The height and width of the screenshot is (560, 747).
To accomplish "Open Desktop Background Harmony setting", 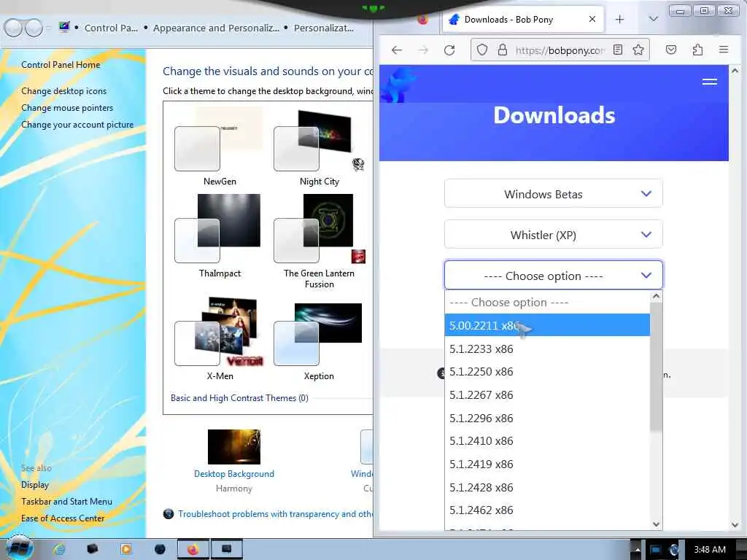I will coord(234,461).
